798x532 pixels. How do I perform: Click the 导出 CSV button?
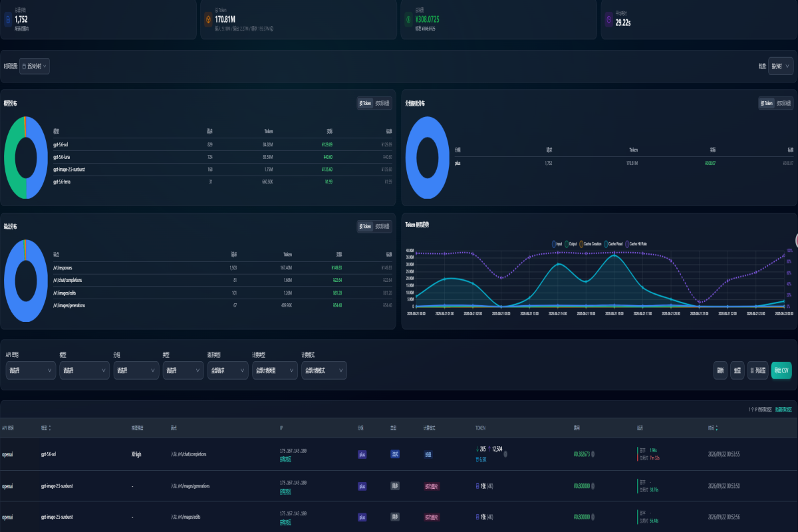click(781, 370)
